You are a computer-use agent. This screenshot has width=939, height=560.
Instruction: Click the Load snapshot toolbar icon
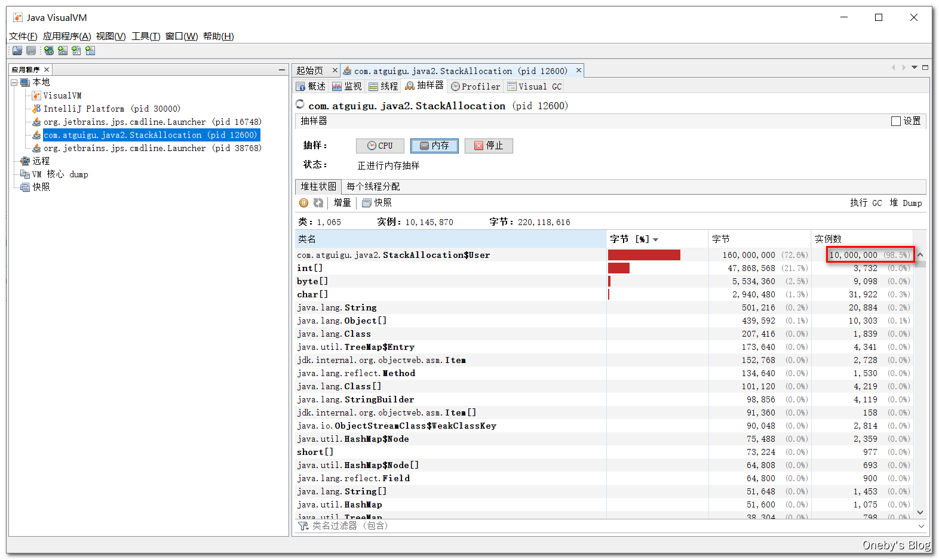pos(17,51)
